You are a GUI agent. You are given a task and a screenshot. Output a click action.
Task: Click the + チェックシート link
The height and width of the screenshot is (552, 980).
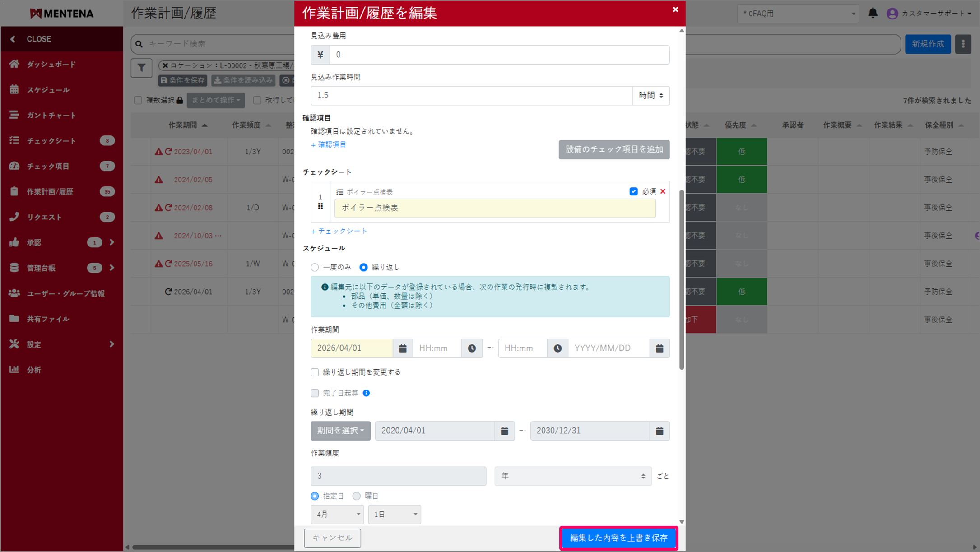tap(339, 231)
